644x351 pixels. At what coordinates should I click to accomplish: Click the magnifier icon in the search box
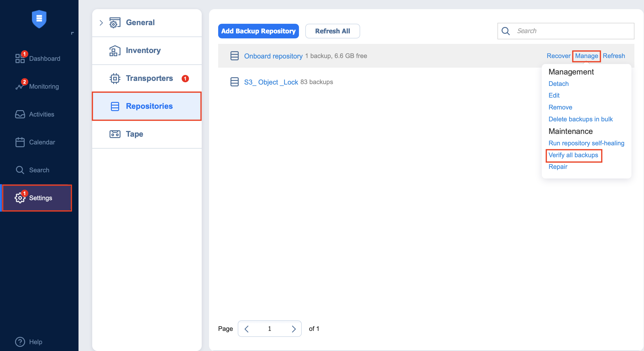(505, 31)
